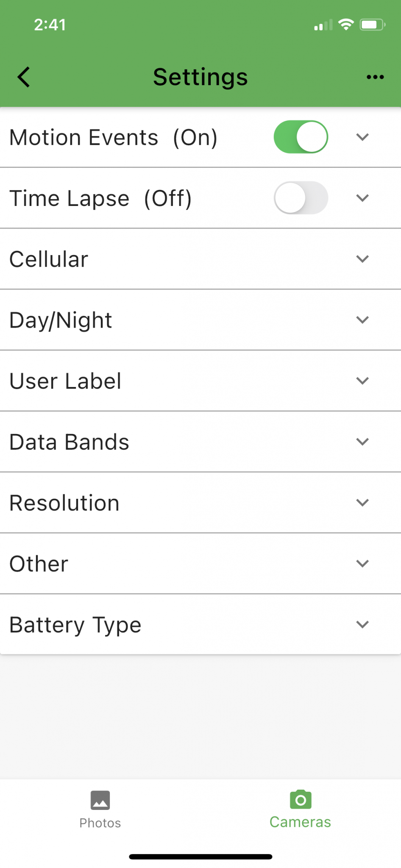This screenshot has width=401, height=868.
Task: Expand the Data Bands chevron
Action: coord(362,442)
